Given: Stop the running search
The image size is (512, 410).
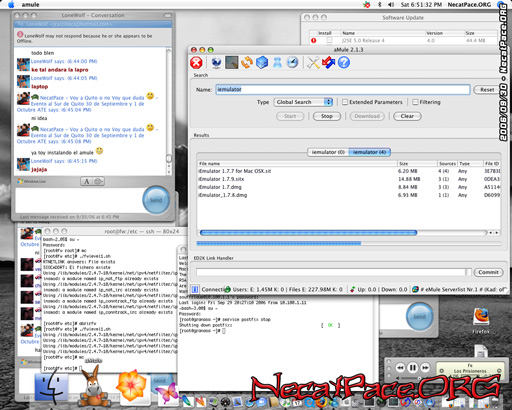Looking at the screenshot, I should click(x=327, y=116).
